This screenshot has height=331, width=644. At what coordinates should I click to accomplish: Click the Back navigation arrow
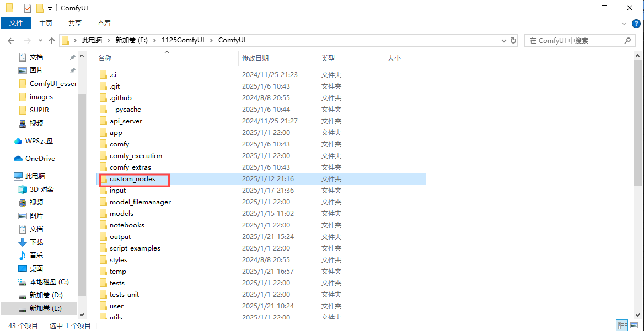[10, 41]
